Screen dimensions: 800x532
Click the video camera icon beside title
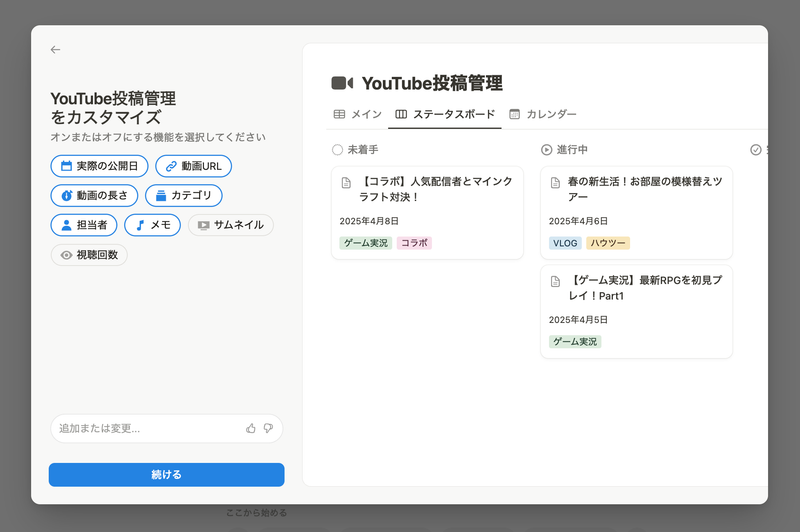click(342, 83)
